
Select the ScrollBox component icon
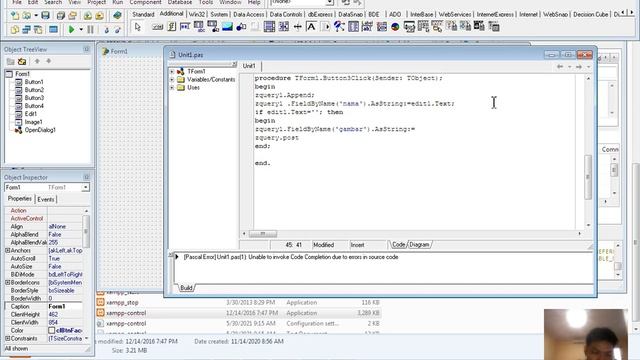tap(269, 27)
